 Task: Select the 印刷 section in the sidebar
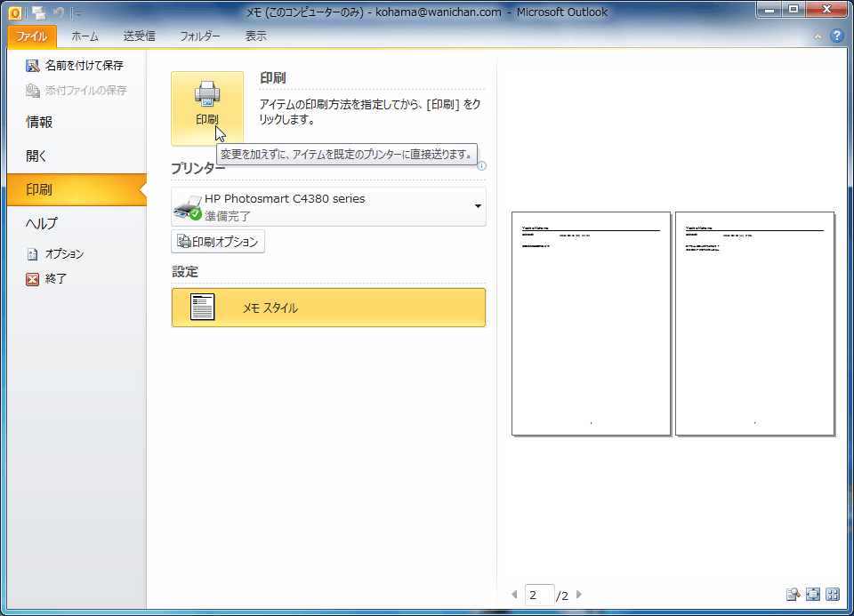77,190
